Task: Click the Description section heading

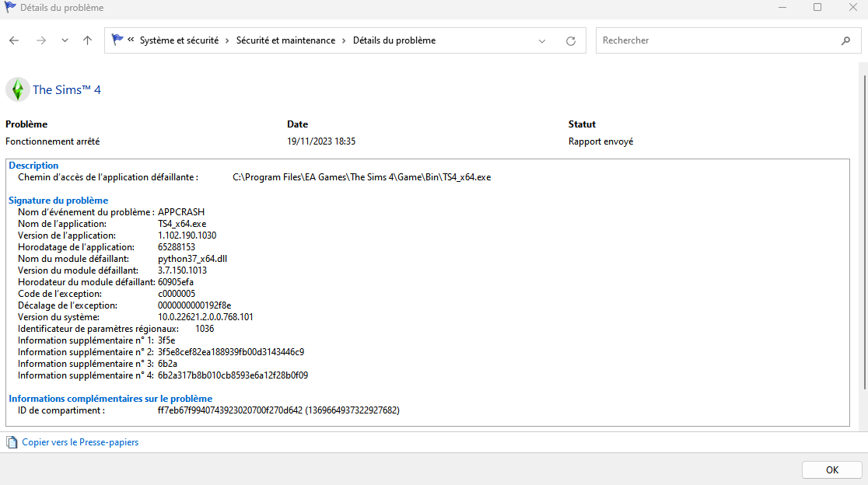Action: (33, 166)
